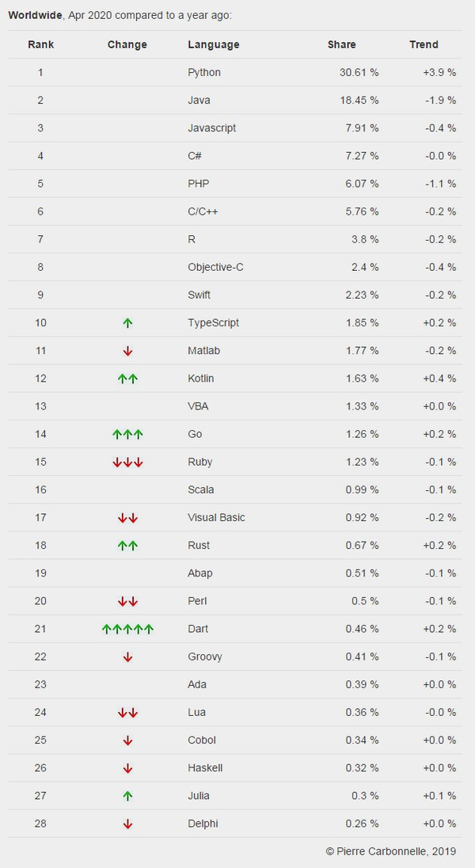The image size is (475, 868).
Task: Click the Share column header
Action: (x=342, y=44)
